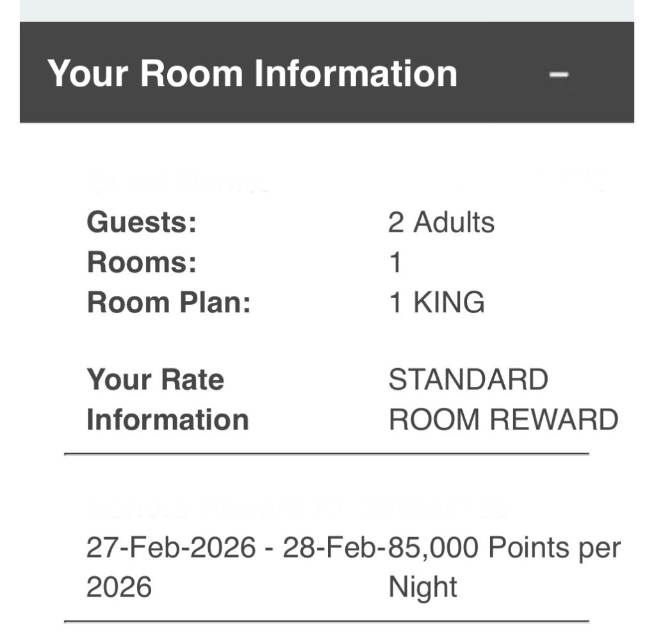The image size is (656, 644).
Task: Click the light gray strip above the header
Action: point(327,10)
